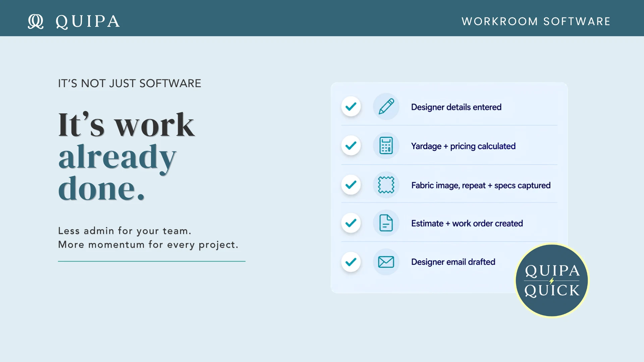Click the word 'done.' in the headline
This screenshot has width=644, height=362.
point(101,188)
